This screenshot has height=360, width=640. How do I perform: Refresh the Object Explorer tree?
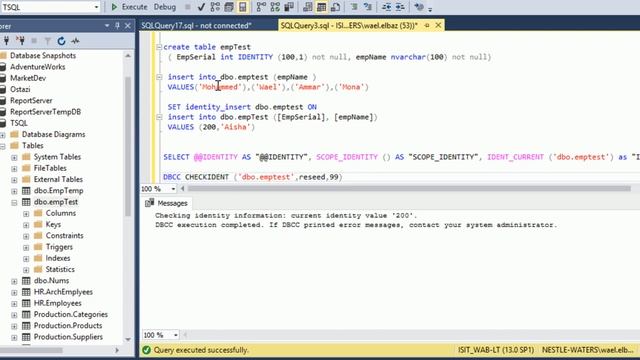tap(61, 41)
